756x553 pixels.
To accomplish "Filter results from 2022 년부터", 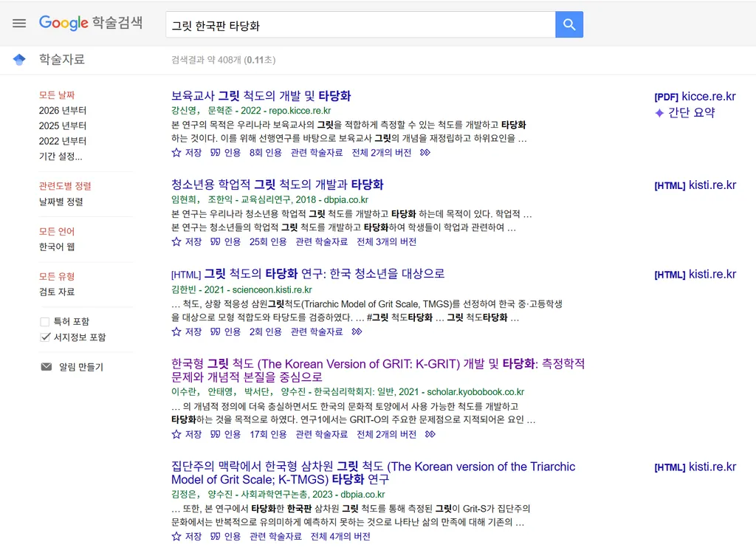I will point(63,141).
